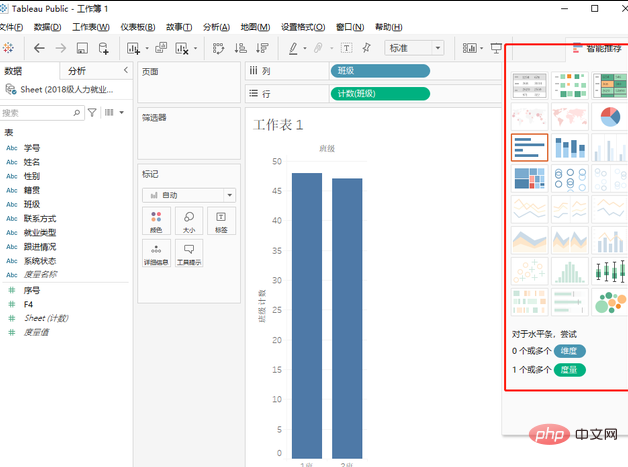Image resolution: width=628 pixels, height=467 pixels.
Task: Choose the circle views chart thumbnail
Action: point(570,179)
